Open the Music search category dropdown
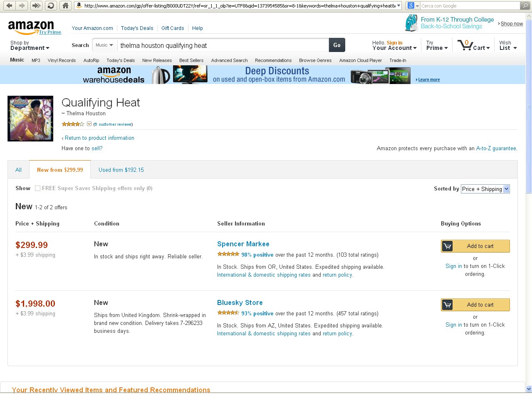The height and width of the screenshot is (394, 532). (x=104, y=45)
